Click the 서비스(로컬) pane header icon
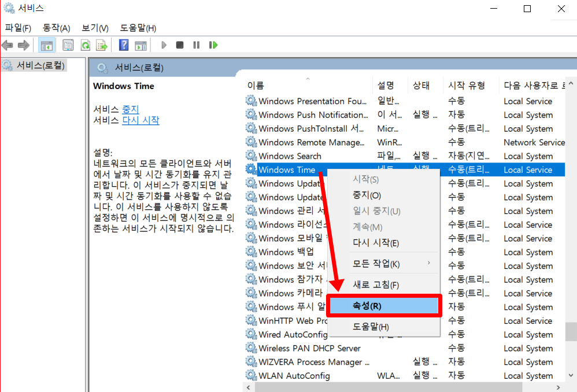The image size is (577, 392). point(102,68)
